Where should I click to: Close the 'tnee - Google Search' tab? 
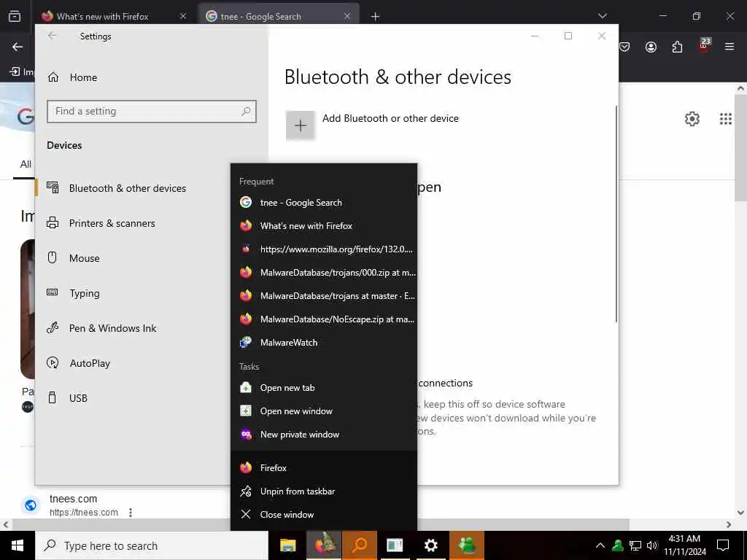tap(347, 16)
